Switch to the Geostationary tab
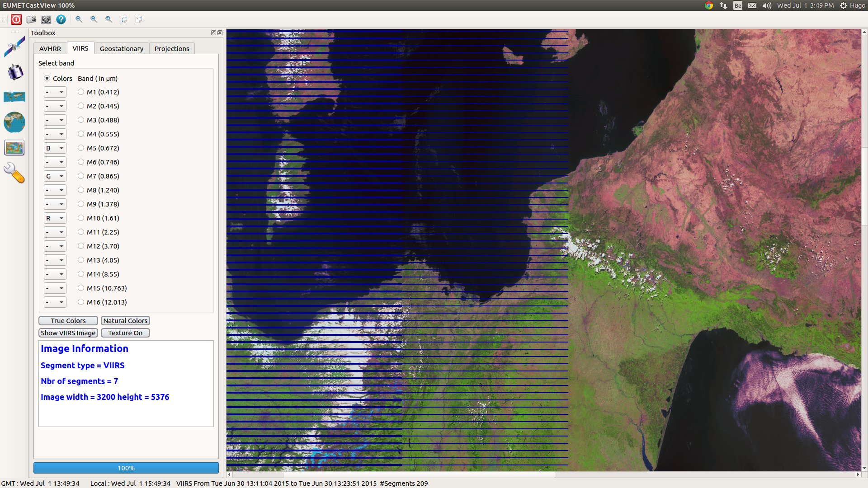This screenshot has height=488, width=868. tap(122, 48)
